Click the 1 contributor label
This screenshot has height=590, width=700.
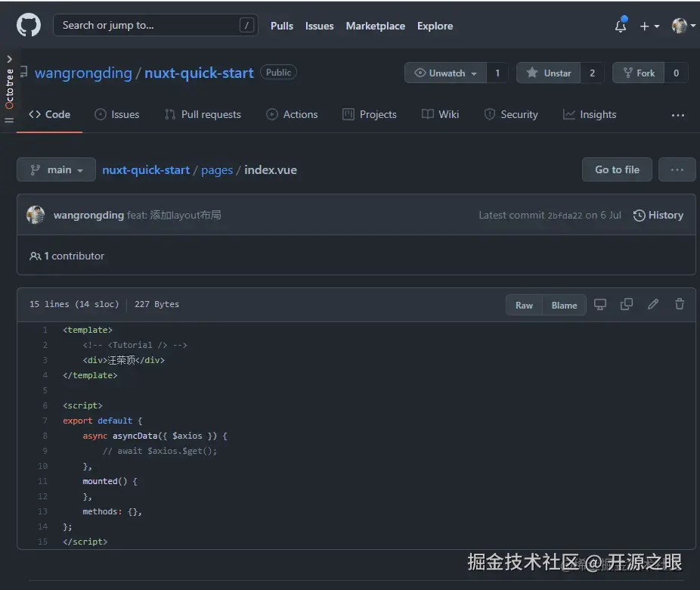pos(67,256)
